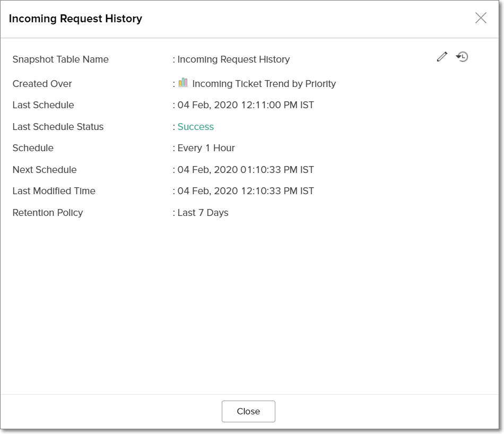This screenshot has height=434, width=504.
Task: Open the snapshot history clock icon
Action: click(462, 57)
